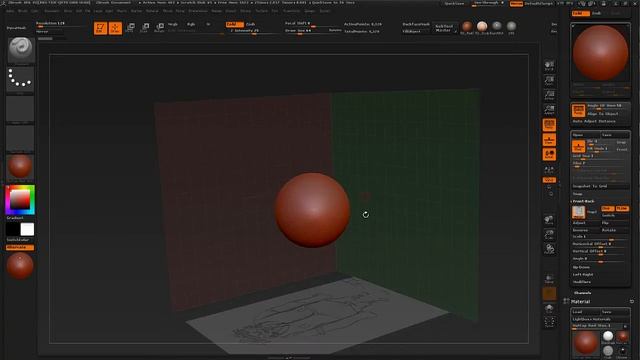Open the Transform menu

pos(292,11)
